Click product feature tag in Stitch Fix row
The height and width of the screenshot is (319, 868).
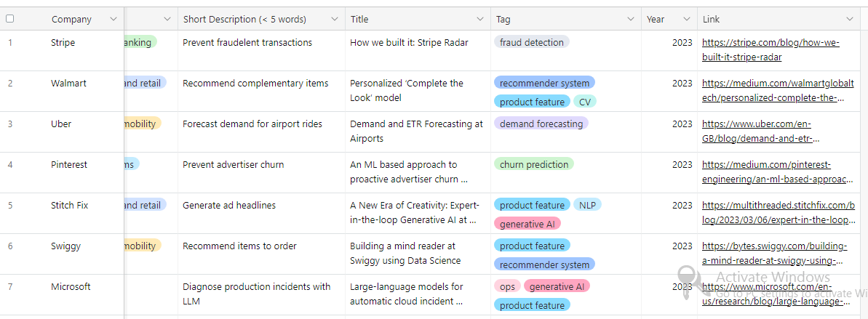531,205
